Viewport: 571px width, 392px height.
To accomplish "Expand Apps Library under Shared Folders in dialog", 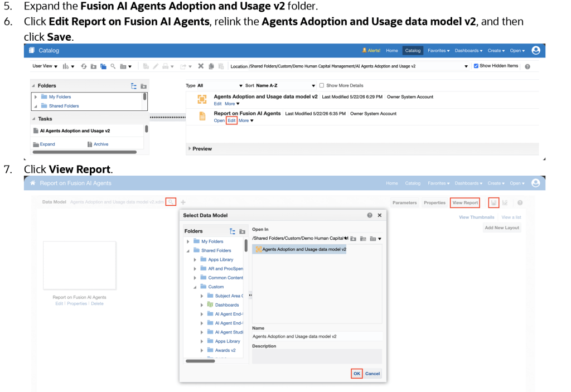I will tap(195, 260).
